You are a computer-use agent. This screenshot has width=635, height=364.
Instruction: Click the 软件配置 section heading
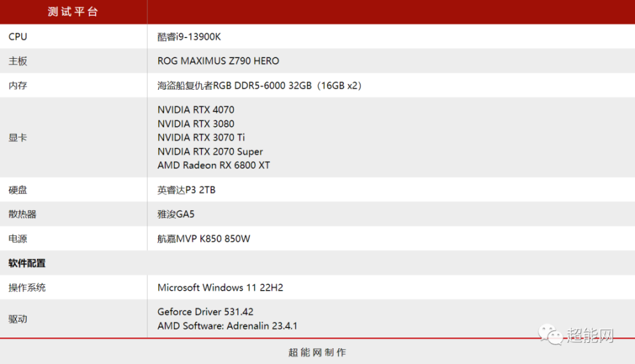pos(26,264)
